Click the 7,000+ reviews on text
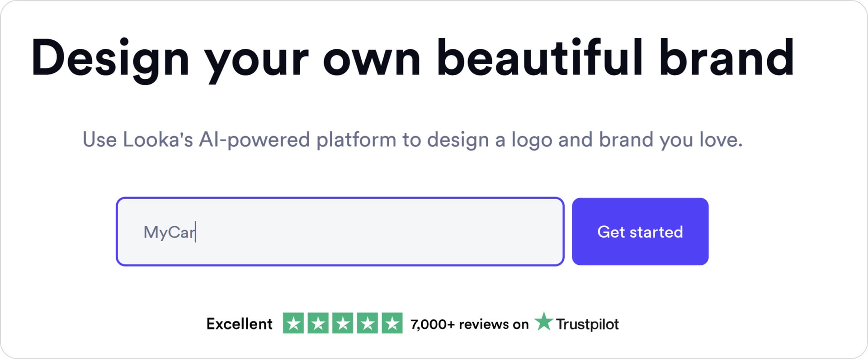Viewport: 868px width, 359px height. pyautogui.click(x=469, y=324)
